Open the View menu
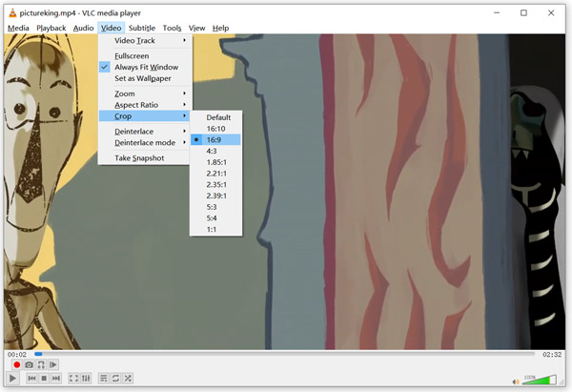Viewport: 572px width, 392px height. 196,28
